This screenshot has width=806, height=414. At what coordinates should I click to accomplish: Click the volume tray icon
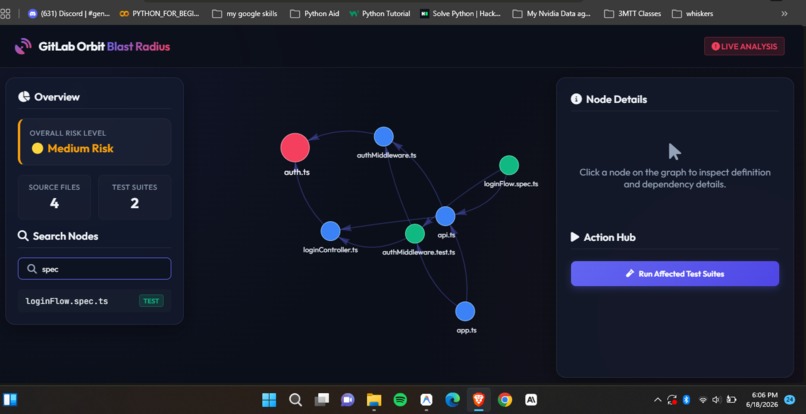tap(717, 400)
